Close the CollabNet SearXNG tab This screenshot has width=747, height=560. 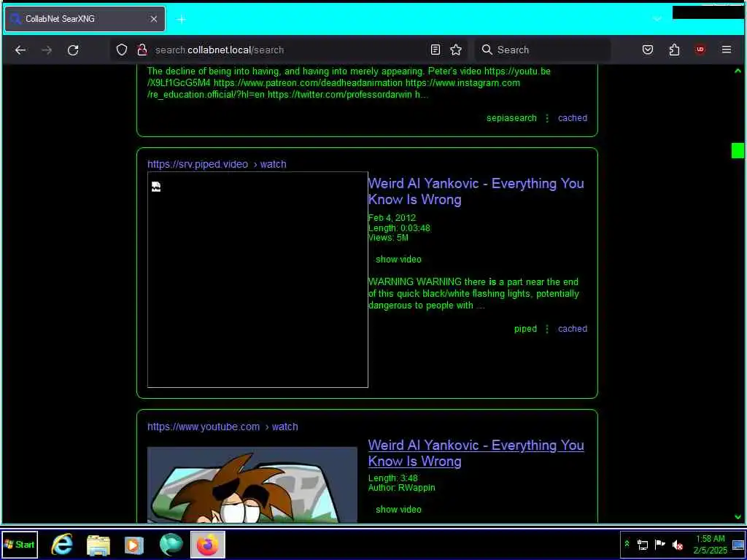point(153,19)
